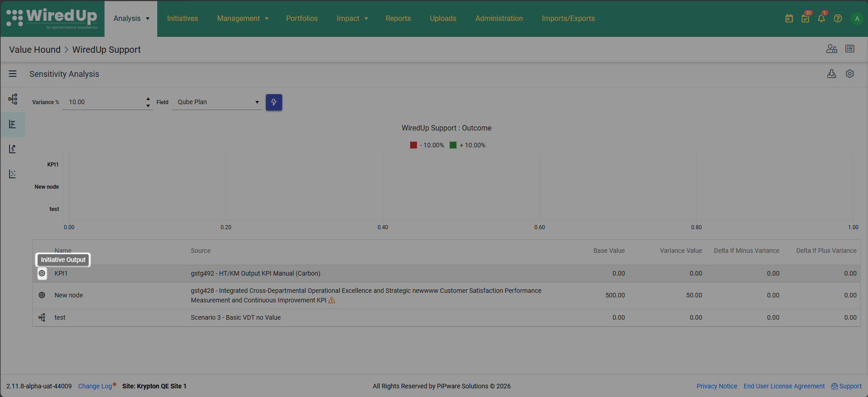
Task: Open End User License Agreement link
Action: pos(784,386)
